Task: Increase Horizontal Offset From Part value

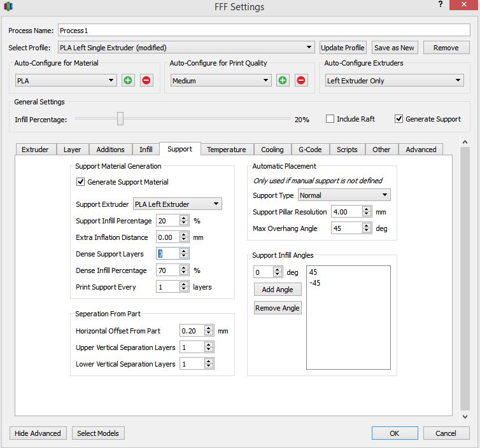Action: click(x=208, y=328)
